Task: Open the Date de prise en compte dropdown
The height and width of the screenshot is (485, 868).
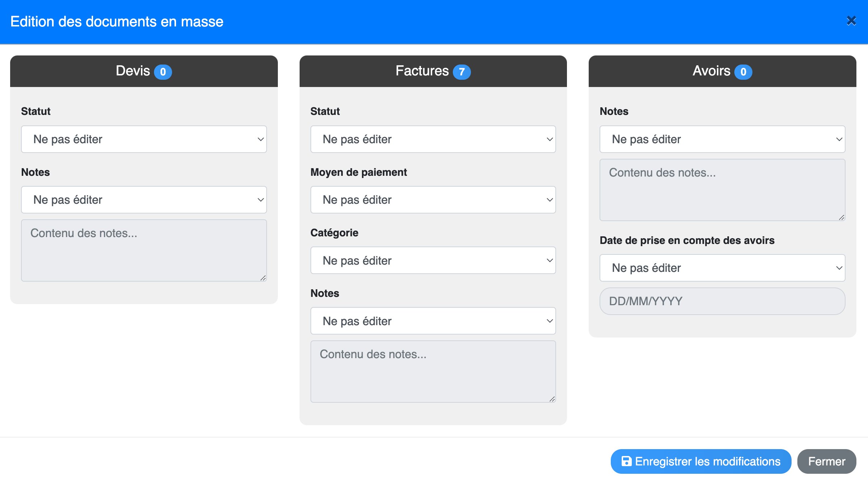Action: 722,268
